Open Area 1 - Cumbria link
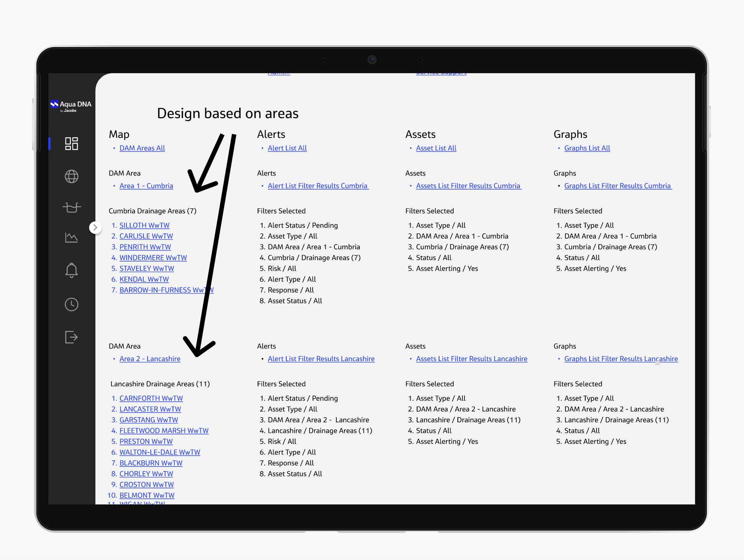Screen dimensions: 744x560 tap(146, 186)
